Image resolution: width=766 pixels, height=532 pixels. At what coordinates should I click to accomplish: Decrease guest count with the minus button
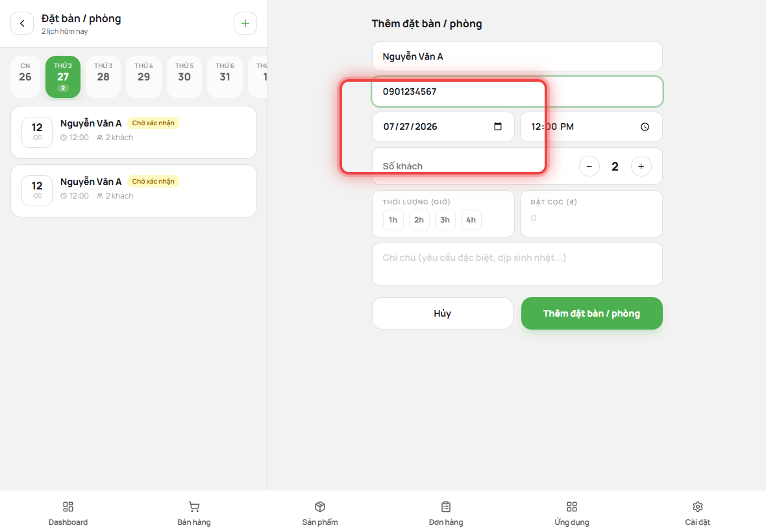589,167
